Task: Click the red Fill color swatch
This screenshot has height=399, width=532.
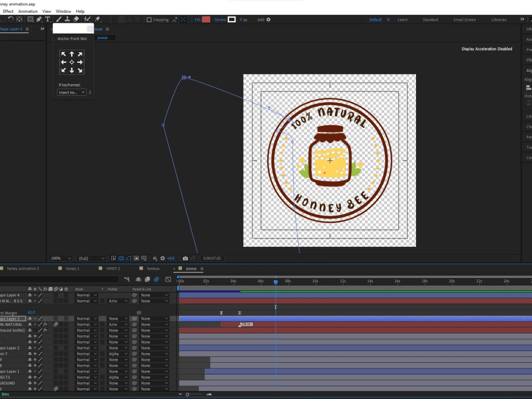Action: (x=206, y=20)
